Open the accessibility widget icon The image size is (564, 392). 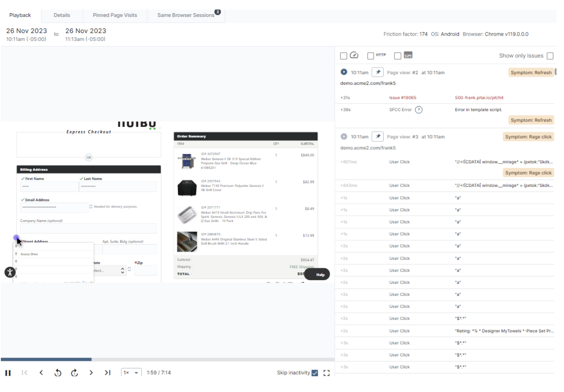pos(10,272)
